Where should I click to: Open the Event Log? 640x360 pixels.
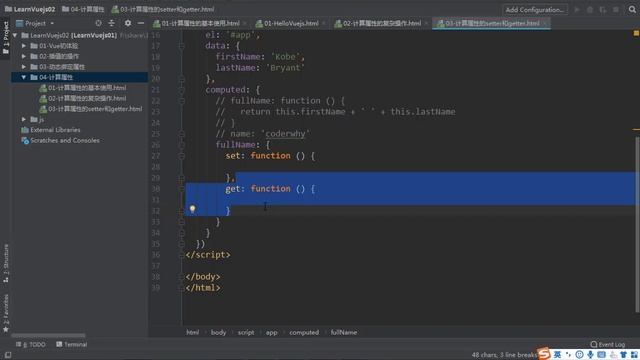[608, 344]
